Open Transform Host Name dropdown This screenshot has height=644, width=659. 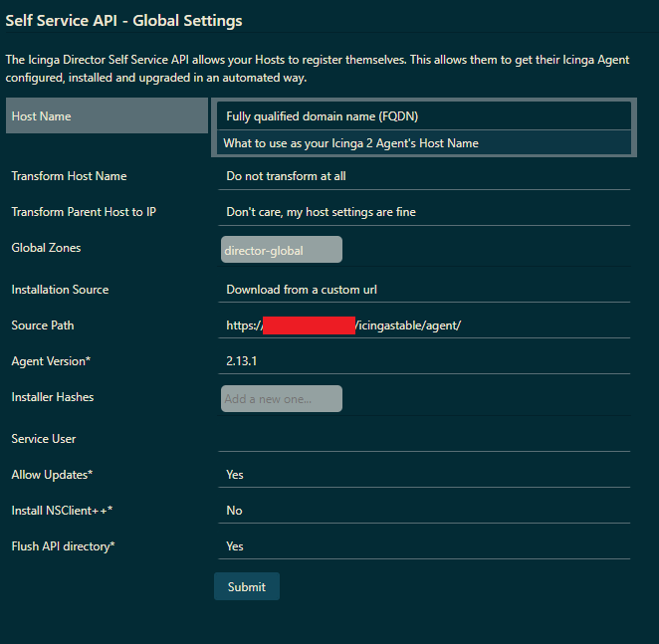pos(424,176)
